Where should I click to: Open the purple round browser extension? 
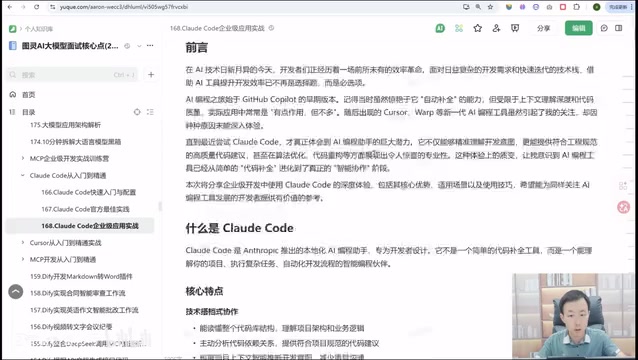[522, 7]
